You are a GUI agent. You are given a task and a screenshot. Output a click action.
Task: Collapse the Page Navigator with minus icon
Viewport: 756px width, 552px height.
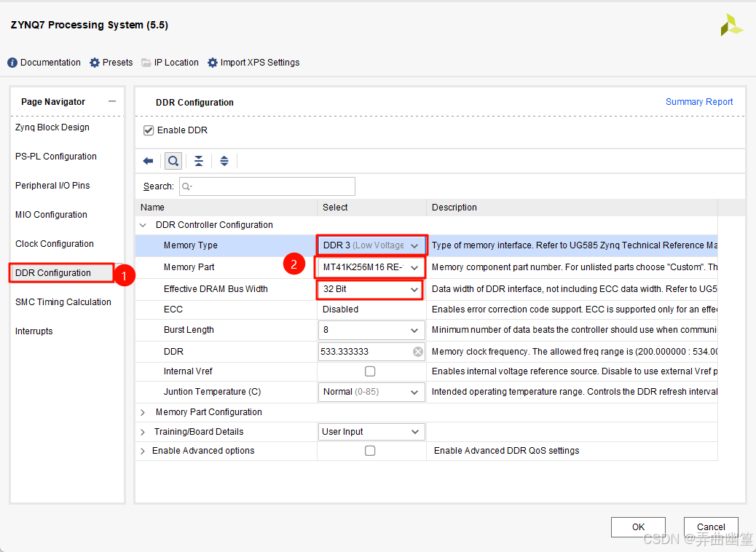[112, 101]
